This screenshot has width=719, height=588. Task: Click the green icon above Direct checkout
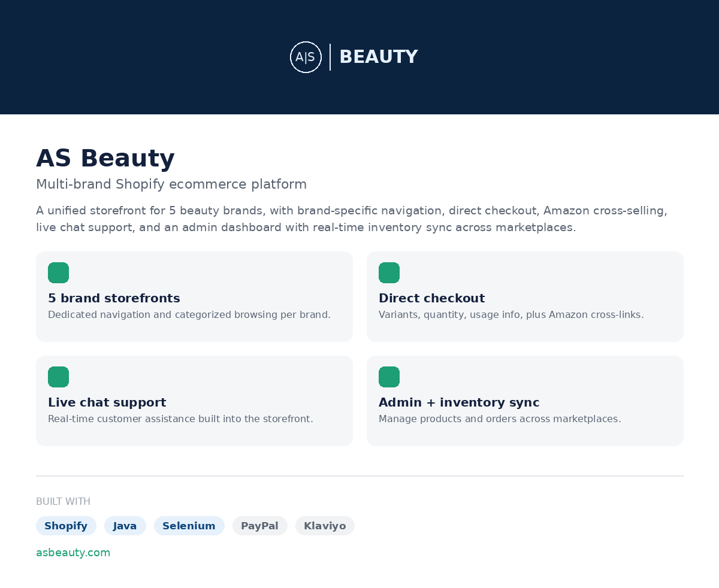[x=389, y=272]
